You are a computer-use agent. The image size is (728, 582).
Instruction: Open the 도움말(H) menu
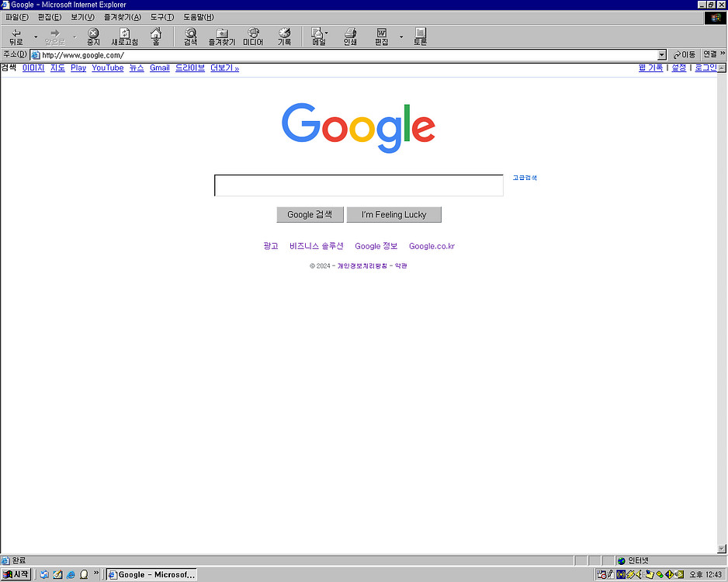pos(198,17)
